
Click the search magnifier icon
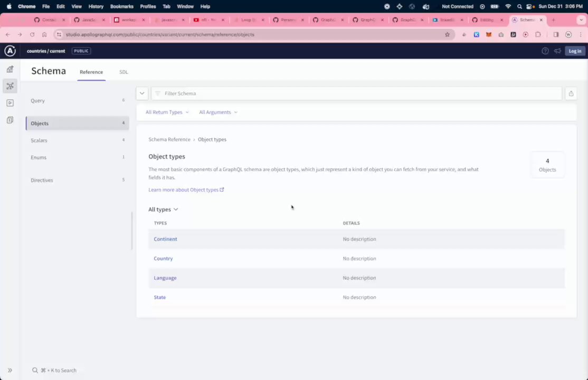coord(35,370)
